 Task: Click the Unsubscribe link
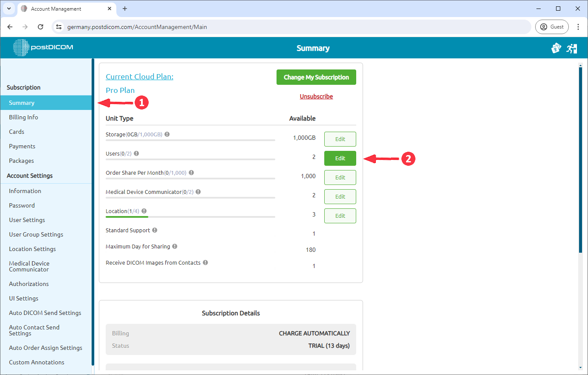(x=316, y=96)
